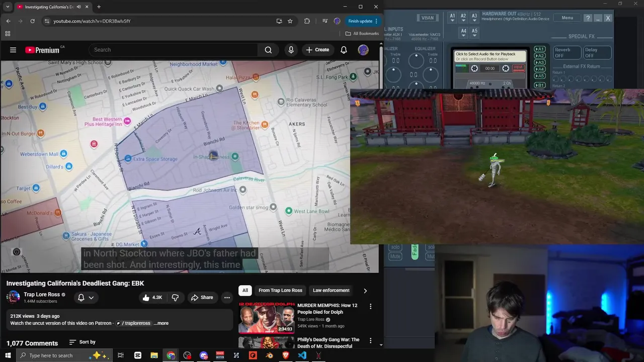Image resolution: width=644 pixels, height=362 pixels.
Task: Click Finish update in Chrome
Action: [x=363, y=21]
